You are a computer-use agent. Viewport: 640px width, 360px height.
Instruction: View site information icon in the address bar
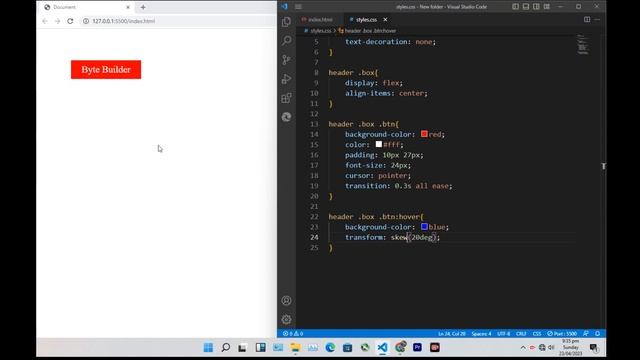click(x=86, y=21)
